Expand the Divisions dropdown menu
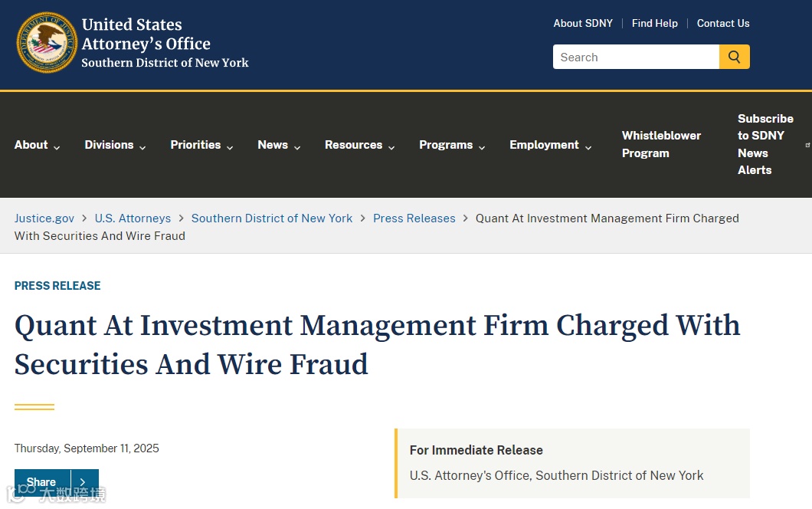812x509 pixels. 115,145
